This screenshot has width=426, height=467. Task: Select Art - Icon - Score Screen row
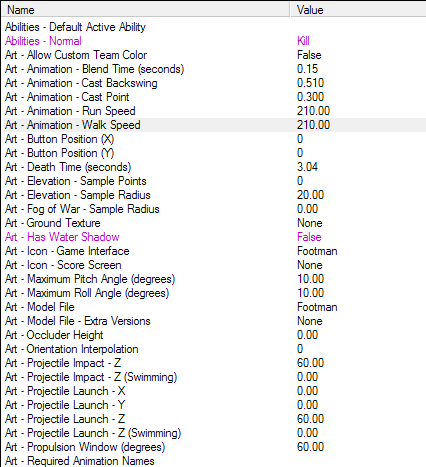214,265
